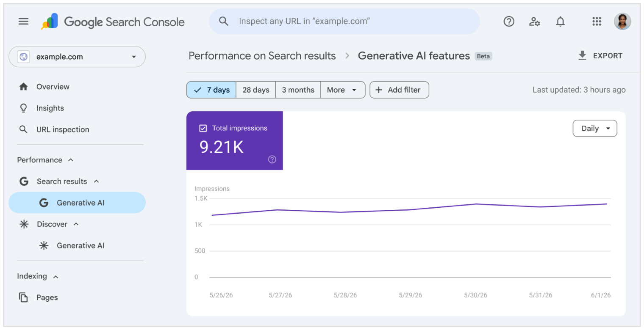Click the Generative AI features heading

(x=414, y=56)
